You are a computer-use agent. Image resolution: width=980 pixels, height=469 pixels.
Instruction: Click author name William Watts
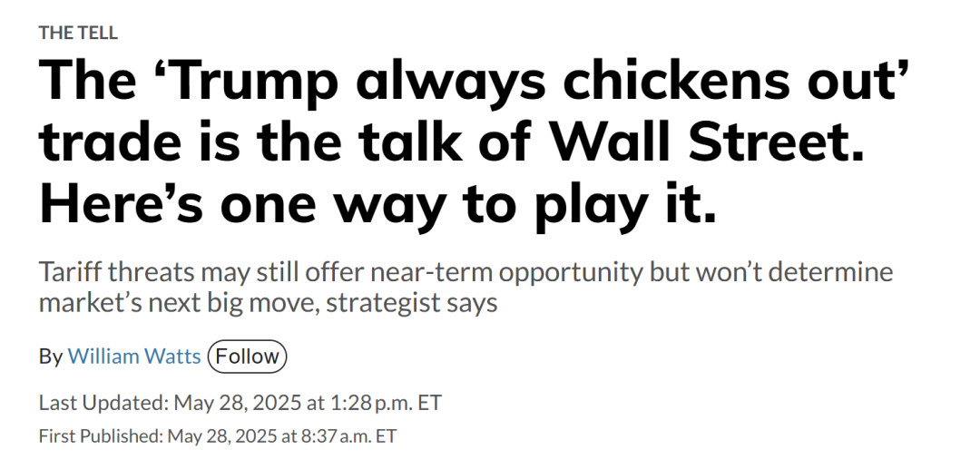(134, 357)
